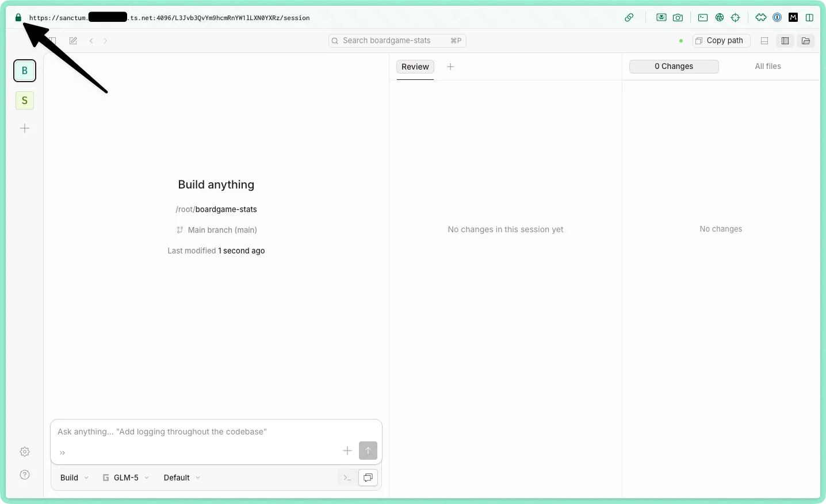This screenshot has width=826, height=504.
Task: Click the copy link icon in address bar
Action: point(629,18)
